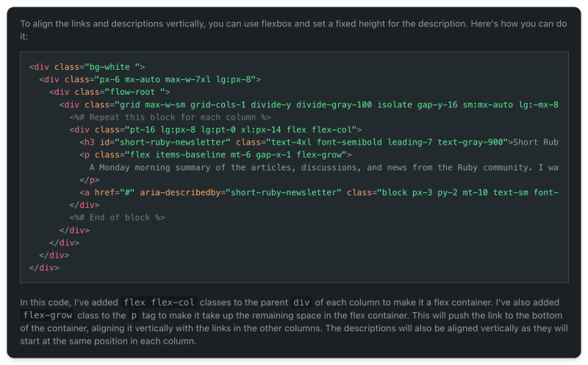Select the 'flow-root' div code line

coord(110,93)
